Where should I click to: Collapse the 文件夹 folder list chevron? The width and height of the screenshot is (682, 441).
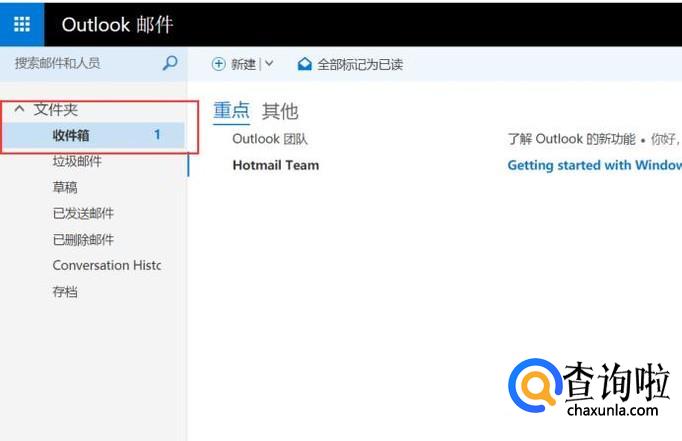click(19, 109)
